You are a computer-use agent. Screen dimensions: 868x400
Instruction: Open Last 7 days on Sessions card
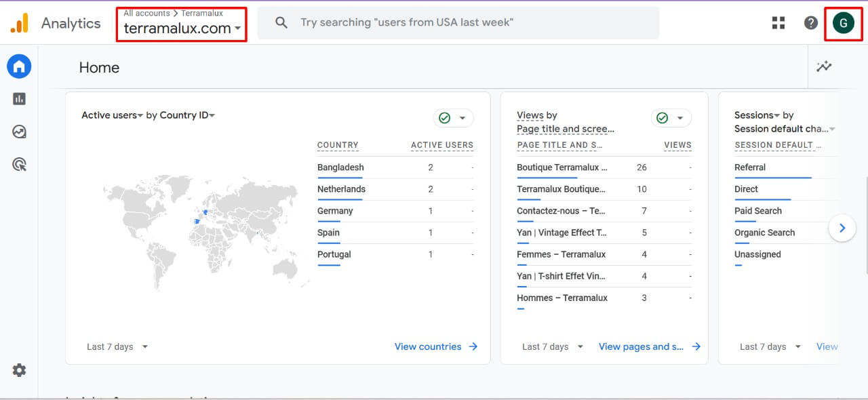(770, 346)
